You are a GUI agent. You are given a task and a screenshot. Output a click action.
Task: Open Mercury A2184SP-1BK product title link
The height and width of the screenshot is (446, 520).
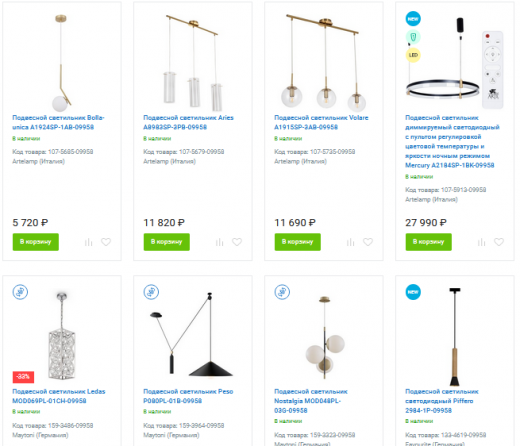point(452,141)
